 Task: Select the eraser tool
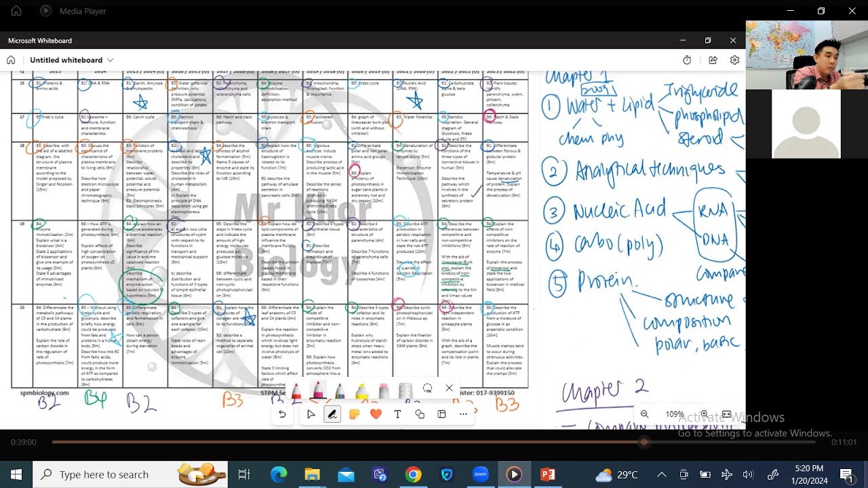tap(384, 390)
